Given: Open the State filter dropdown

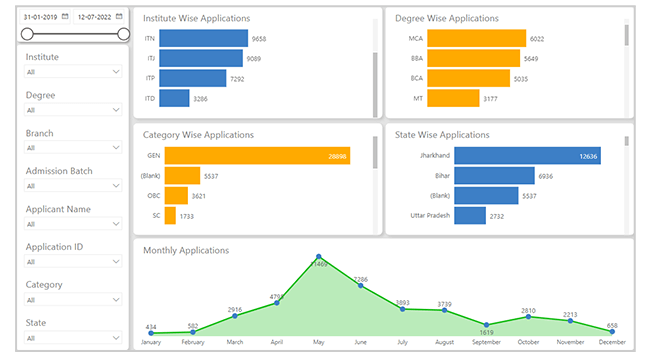Looking at the screenshot, I should (x=73, y=338).
